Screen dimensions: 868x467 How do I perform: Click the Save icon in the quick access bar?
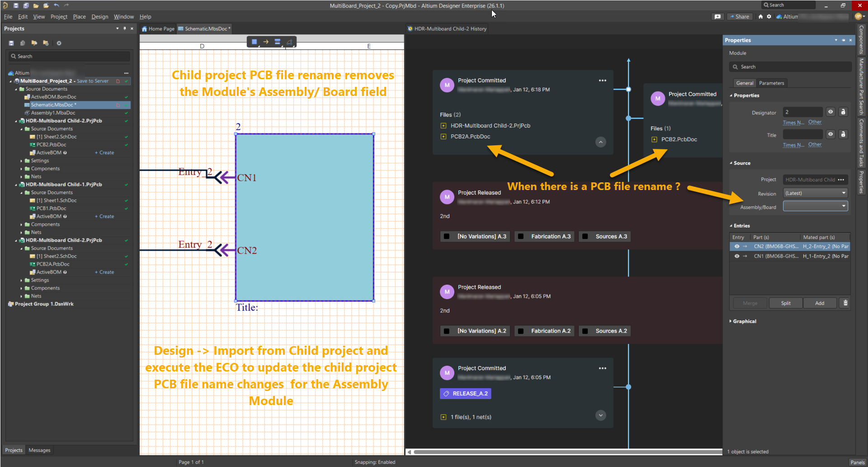point(16,5)
